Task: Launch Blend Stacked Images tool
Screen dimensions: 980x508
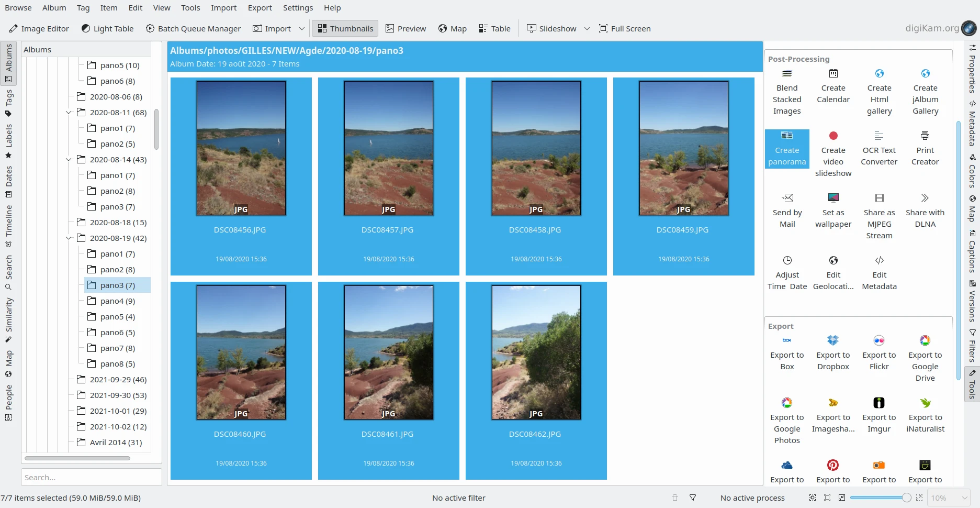Action: pyautogui.click(x=786, y=92)
